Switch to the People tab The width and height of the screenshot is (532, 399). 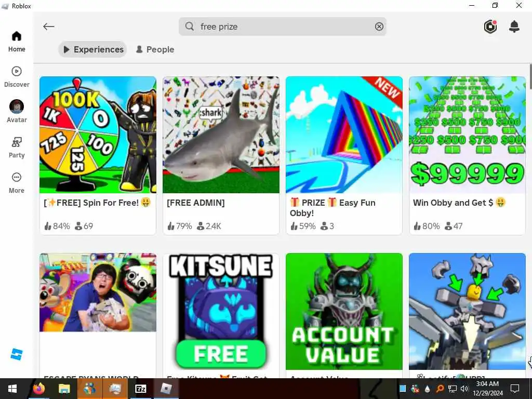point(155,49)
